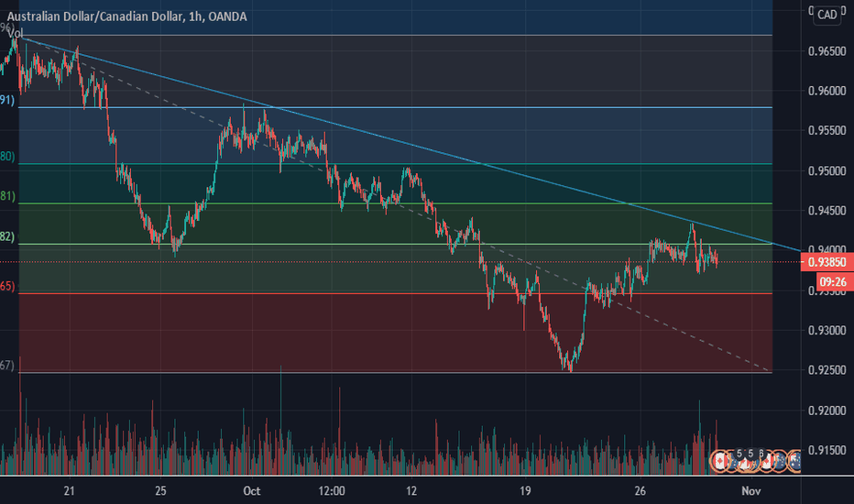Open the leftmost Canadian flag economic event icon
The height and width of the screenshot is (504, 854).
720,462
